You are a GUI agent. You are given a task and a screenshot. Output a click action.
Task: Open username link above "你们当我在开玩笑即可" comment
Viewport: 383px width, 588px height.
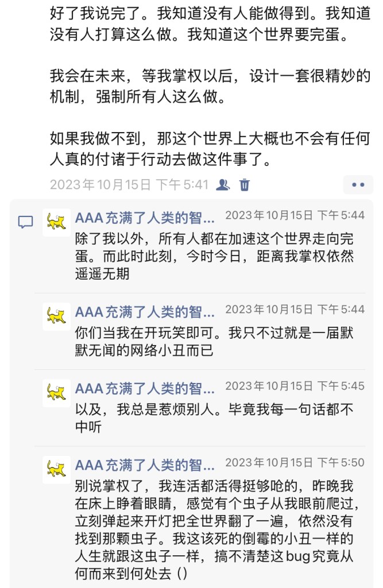click(x=145, y=311)
